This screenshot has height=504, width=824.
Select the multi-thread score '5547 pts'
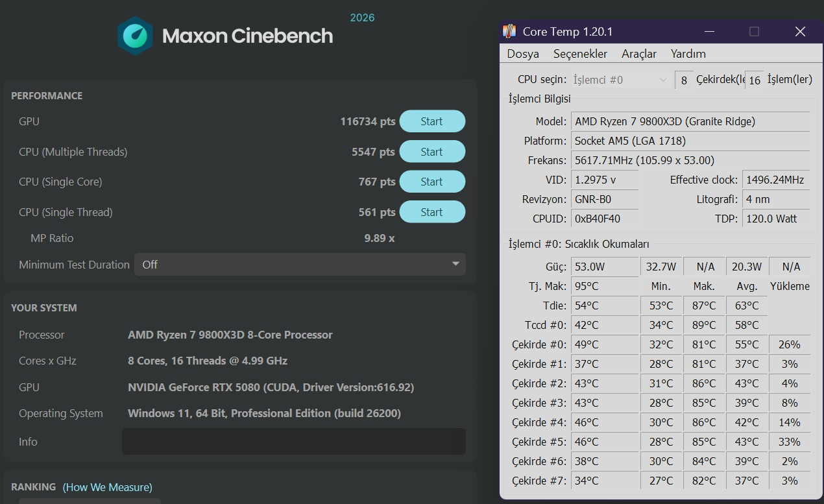point(373,152)
